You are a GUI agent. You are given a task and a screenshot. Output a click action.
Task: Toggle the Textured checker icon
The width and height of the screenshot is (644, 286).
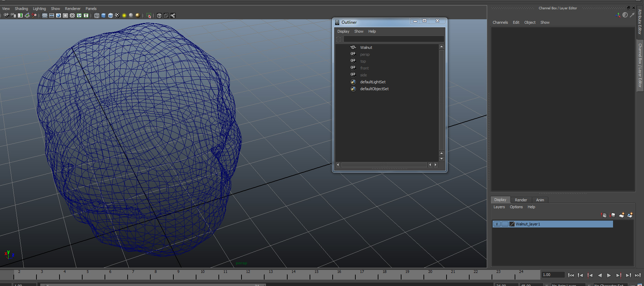pyautogui.click(x=117, y=15)
